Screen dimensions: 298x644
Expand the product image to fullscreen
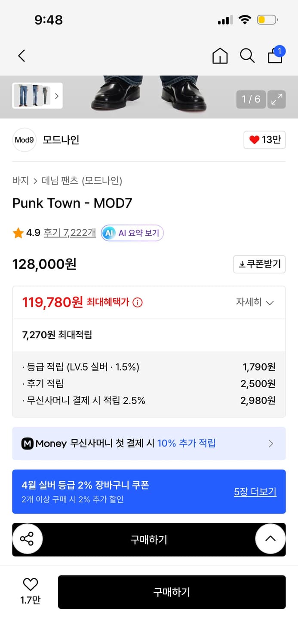coord(276,99)
